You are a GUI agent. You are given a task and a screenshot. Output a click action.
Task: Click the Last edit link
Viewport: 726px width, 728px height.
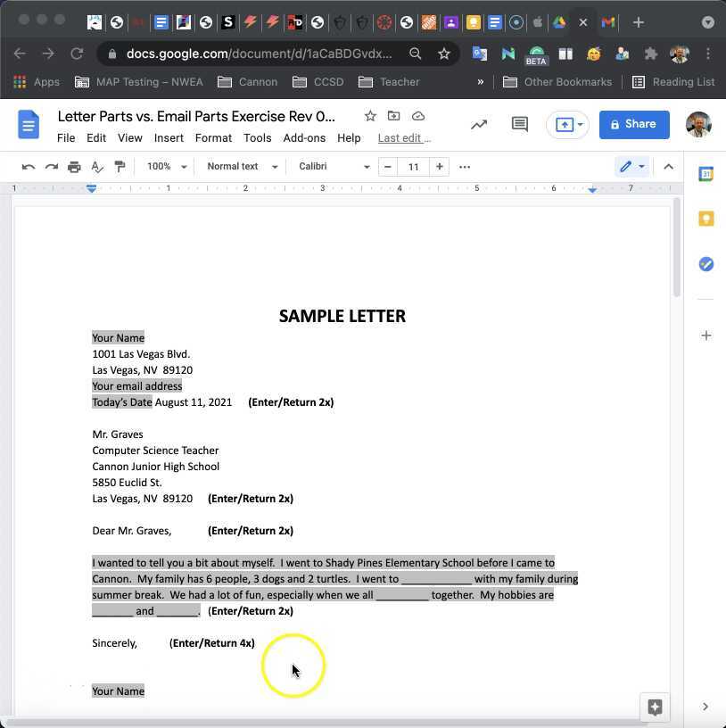tap(403, 137)
